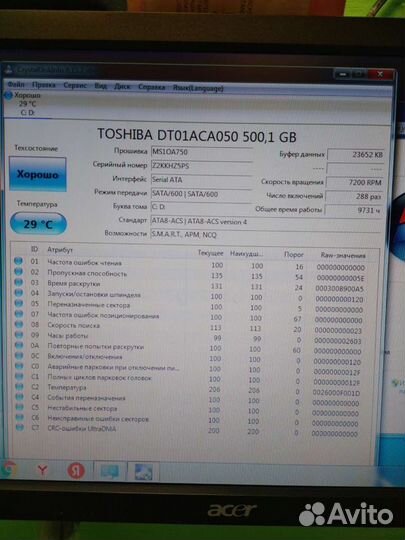
Task: Click the status icon for Часы работы row
Action: pyautogui.click(x=19, y=335)
